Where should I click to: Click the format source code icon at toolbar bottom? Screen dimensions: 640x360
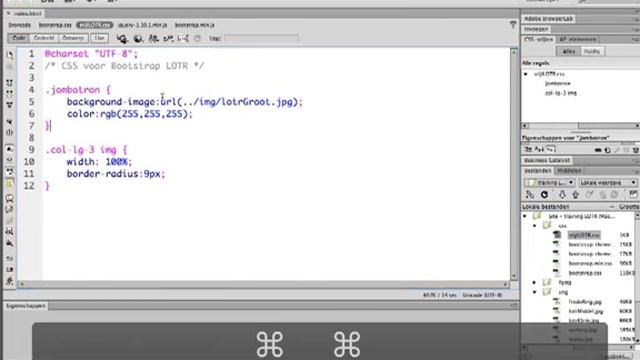click(x=10, y=281)
